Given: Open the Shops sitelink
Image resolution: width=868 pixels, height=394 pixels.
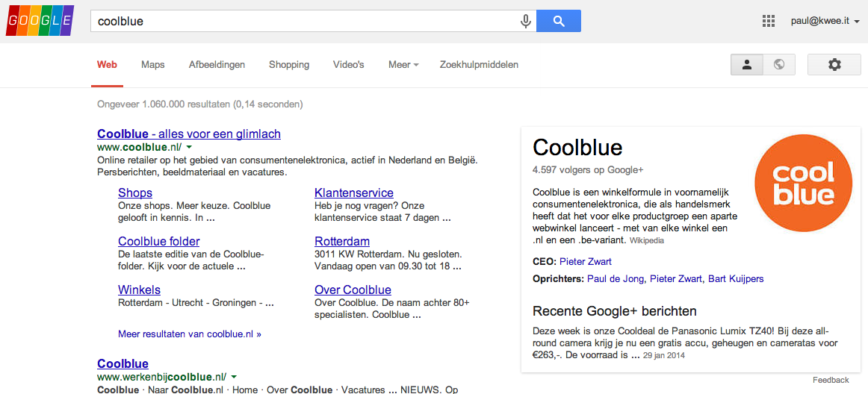Looking at the screenshot, I should pos(135,193).
